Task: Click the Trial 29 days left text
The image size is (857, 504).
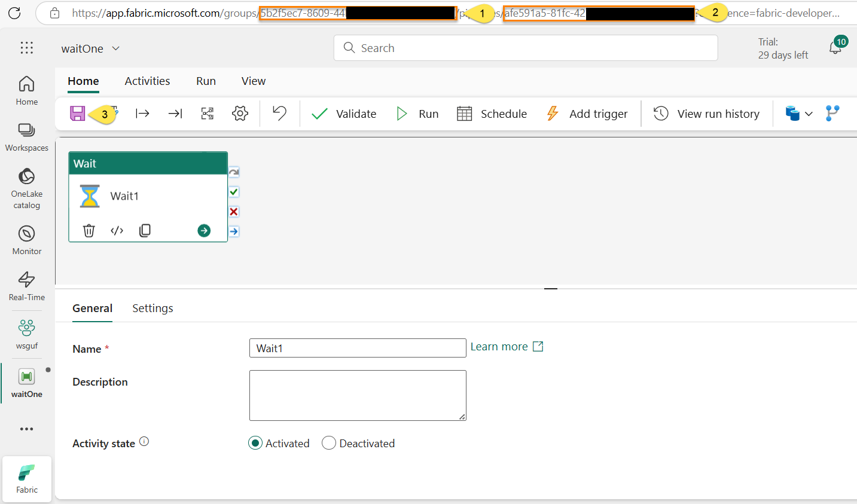Action: [x=783, y=48]
